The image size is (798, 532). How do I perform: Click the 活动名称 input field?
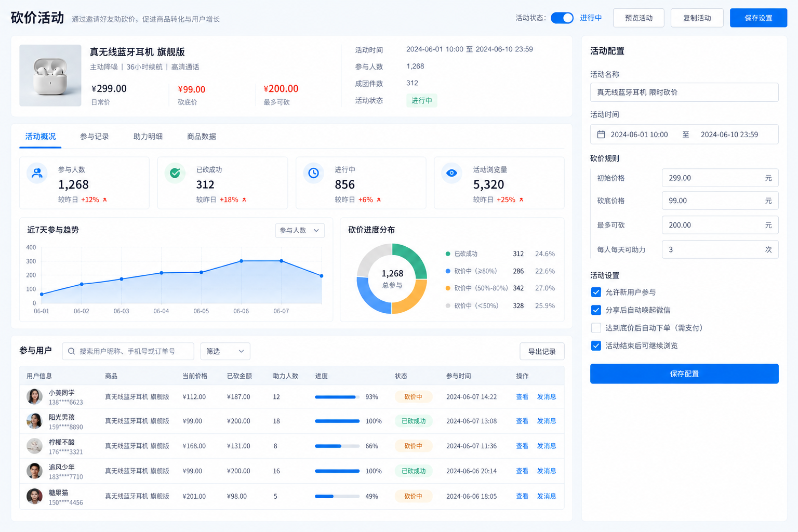684,92
